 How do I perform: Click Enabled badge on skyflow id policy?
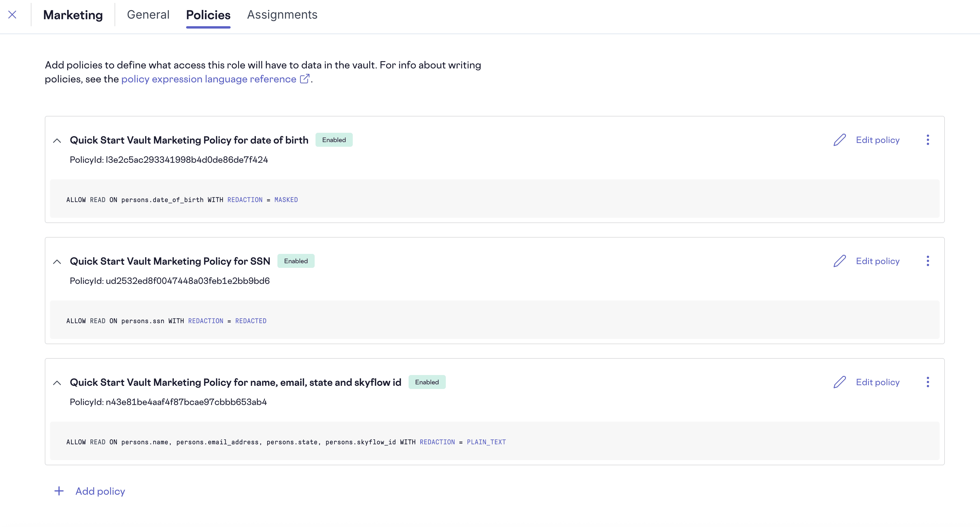427,382
